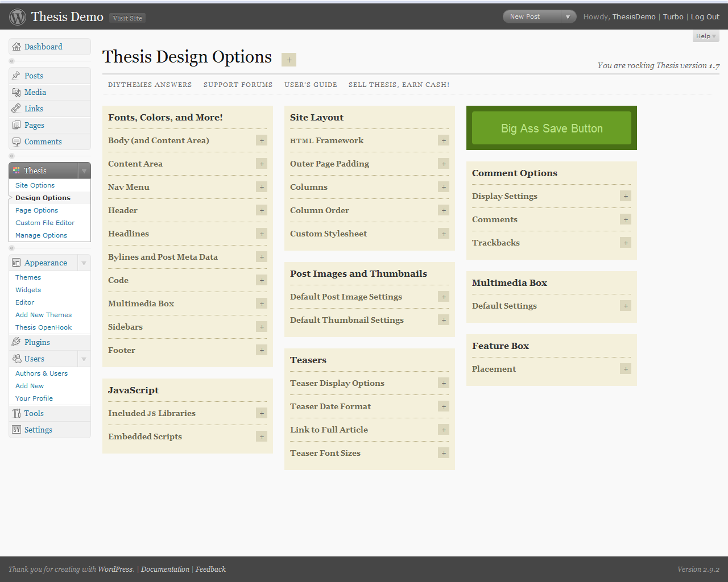Click the Posts pushpin icon
The image size is (728, 582).
[x=16, y=76]
